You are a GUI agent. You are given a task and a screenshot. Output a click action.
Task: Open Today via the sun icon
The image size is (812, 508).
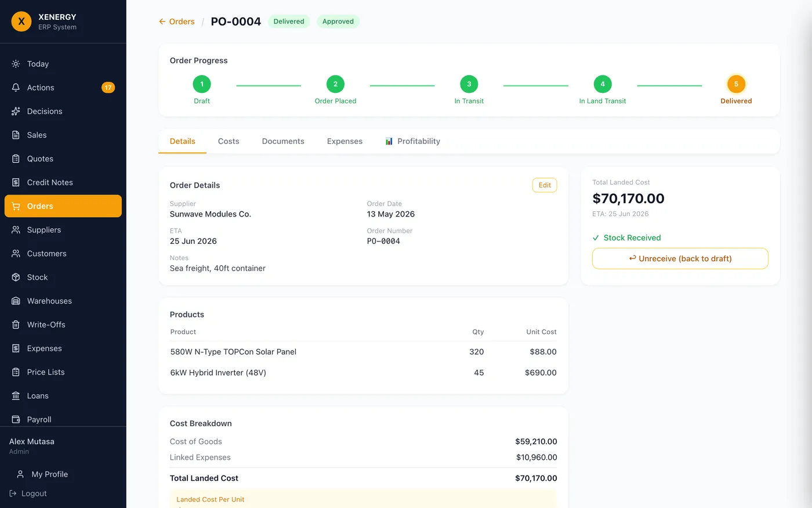pyautogui.click(x=16, y=64)
